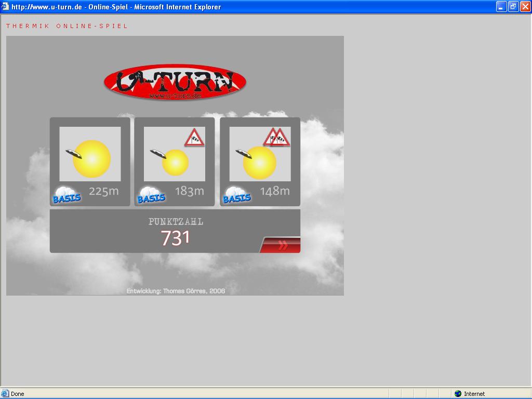Select the 183m thermal level thumbnail
The image size is (532, 399).
click(175, 154)
